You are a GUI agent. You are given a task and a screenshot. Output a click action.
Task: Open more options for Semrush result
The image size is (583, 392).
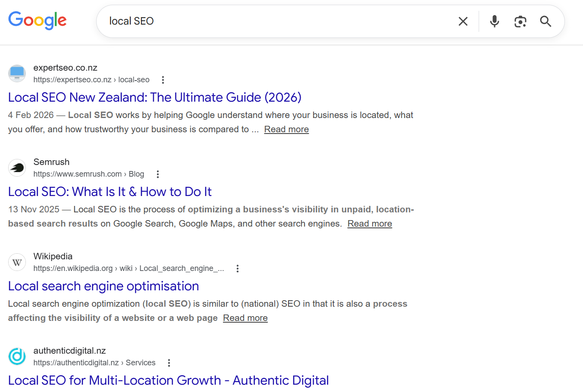[158, 174]
